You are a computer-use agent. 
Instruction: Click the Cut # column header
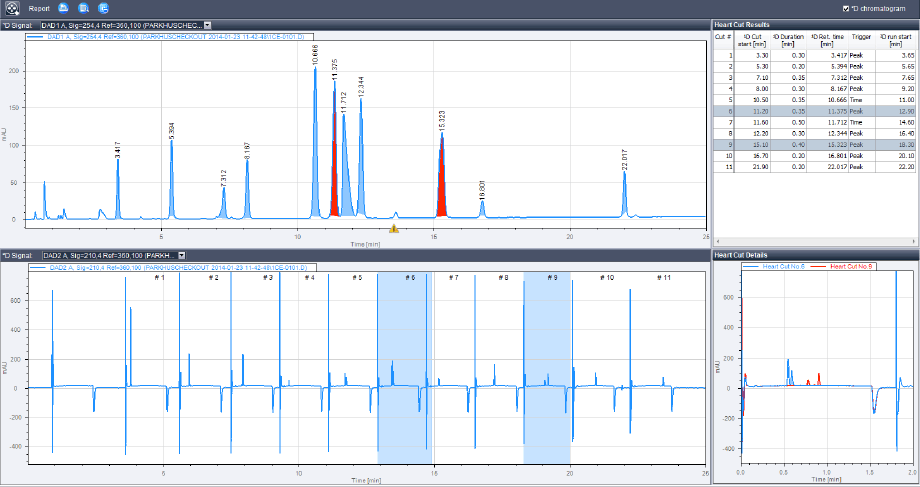coord(722,37)
